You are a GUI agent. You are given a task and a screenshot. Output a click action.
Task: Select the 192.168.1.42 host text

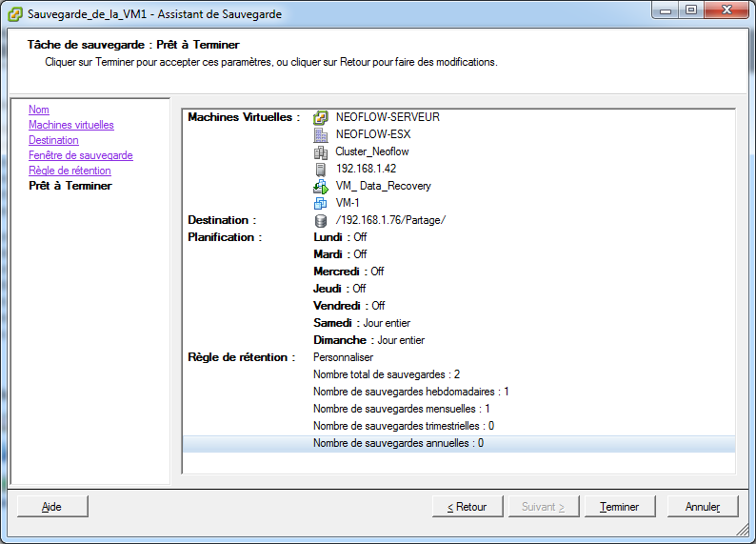click(x=366, y=169)
